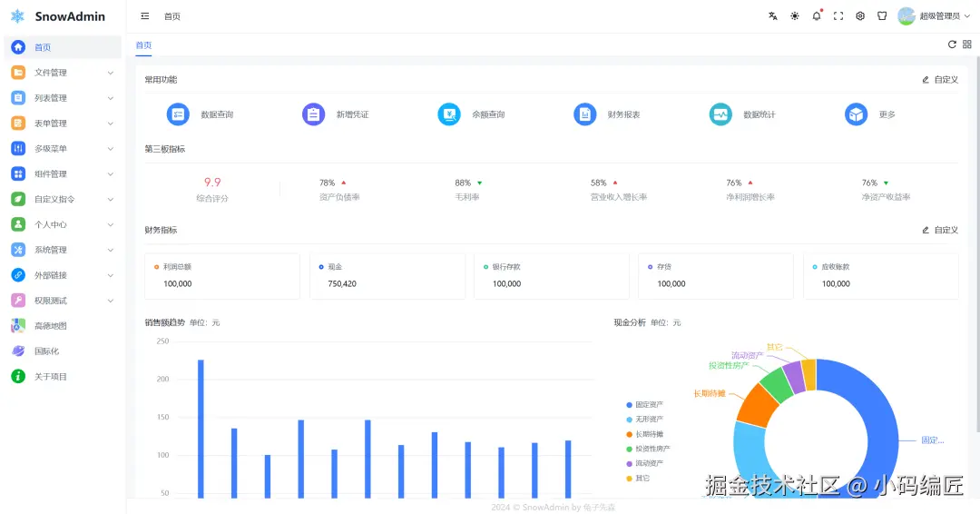The width and height of the screenshot is (980, 514).
Task: Expand the 个人中心 sidebar menu
Action: (x=63, y=224)
